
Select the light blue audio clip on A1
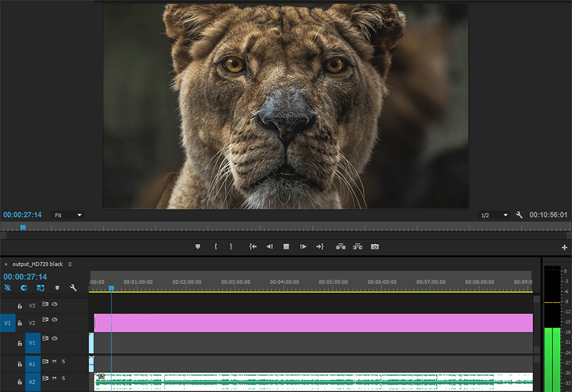pyautogui.click(x=91, y=364)
